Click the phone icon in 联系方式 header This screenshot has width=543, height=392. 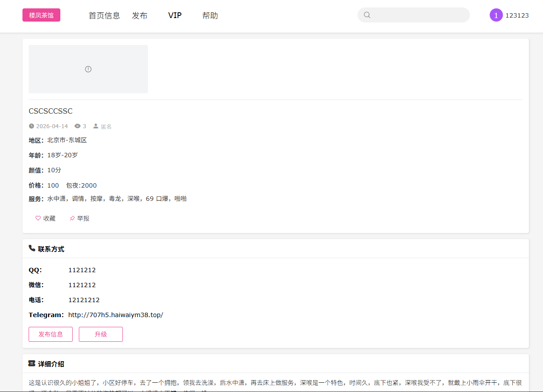(x=32, y=248)
